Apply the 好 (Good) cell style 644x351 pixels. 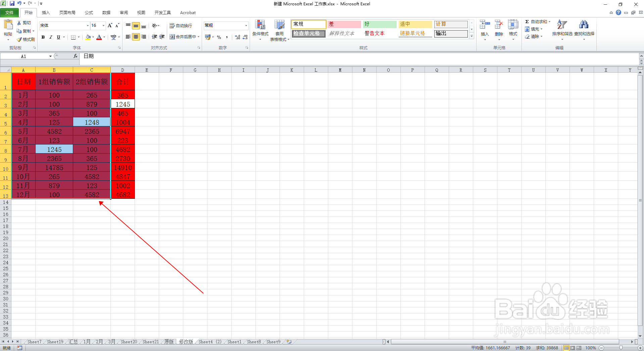tap(380, 24)
